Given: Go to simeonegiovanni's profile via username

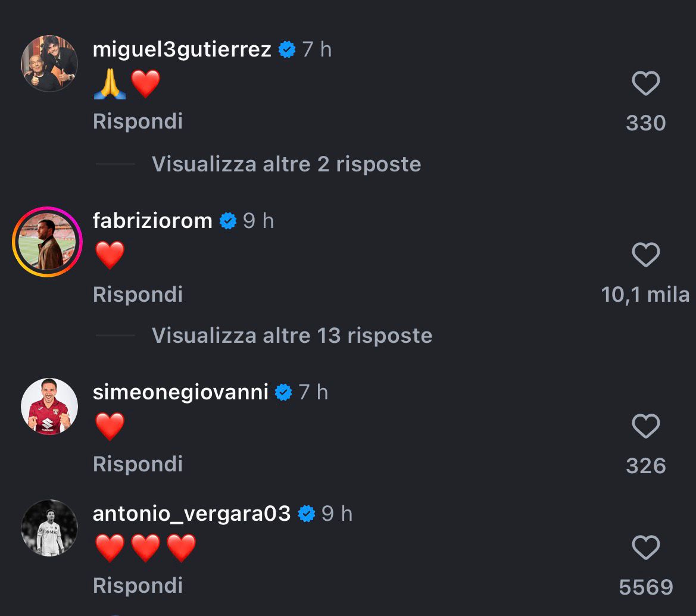Looking at the screenshot, I should coord(180,392).
